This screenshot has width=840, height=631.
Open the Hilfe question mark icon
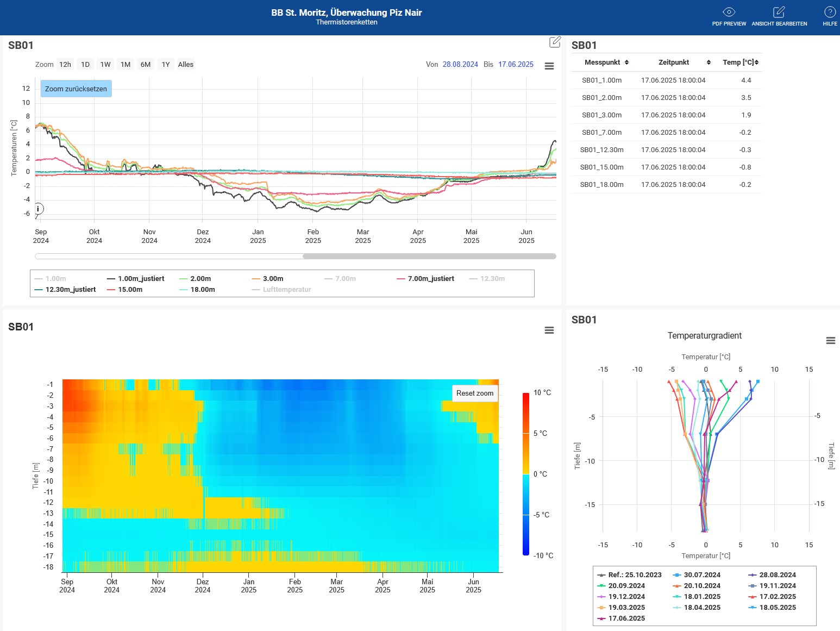click(830, 13)
